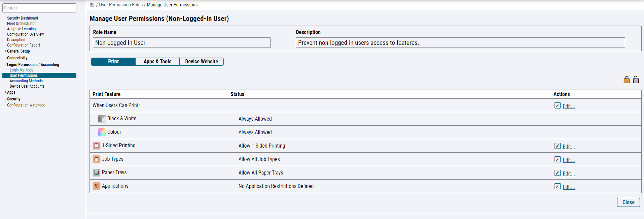Click the Close button
Image resolution: width=644 pixels, height=219 pixels.
[628, 202]
